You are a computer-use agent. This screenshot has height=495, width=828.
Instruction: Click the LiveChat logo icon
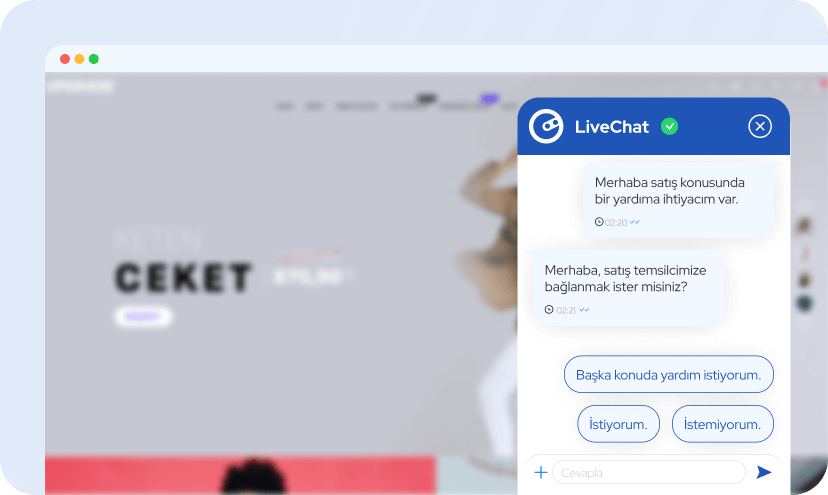(546, 126)
